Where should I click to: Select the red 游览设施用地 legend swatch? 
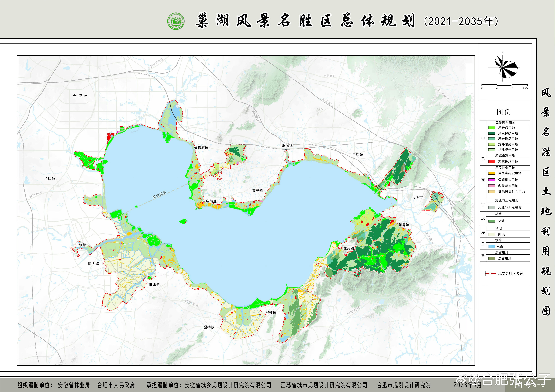(x=491, y=161)
